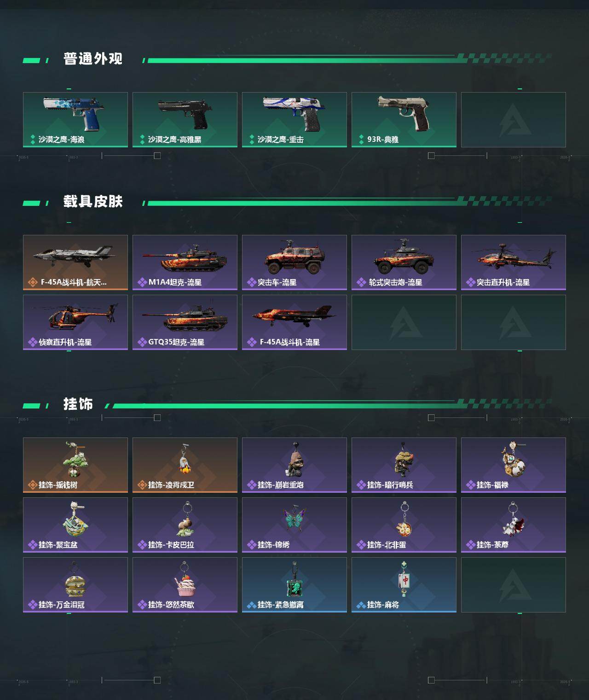Open the 挂饰-紧急撤离 blue charm
589x700 pixels.
click(294, 585)
